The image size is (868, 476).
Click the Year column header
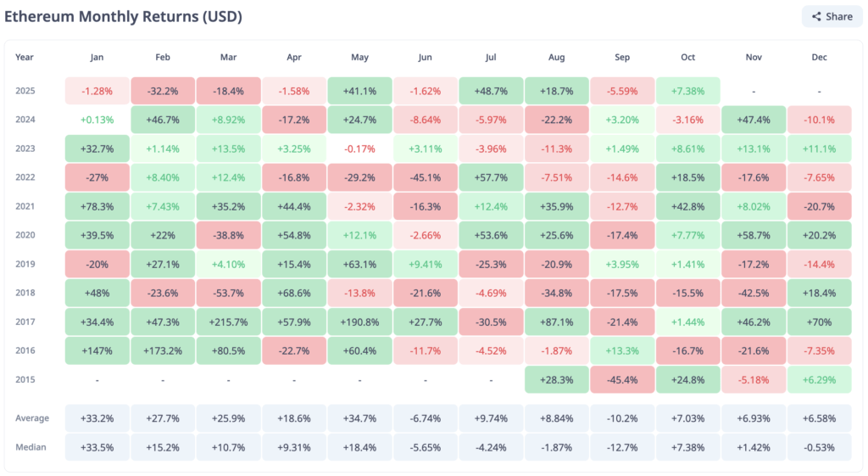click(x=25, y=58)
